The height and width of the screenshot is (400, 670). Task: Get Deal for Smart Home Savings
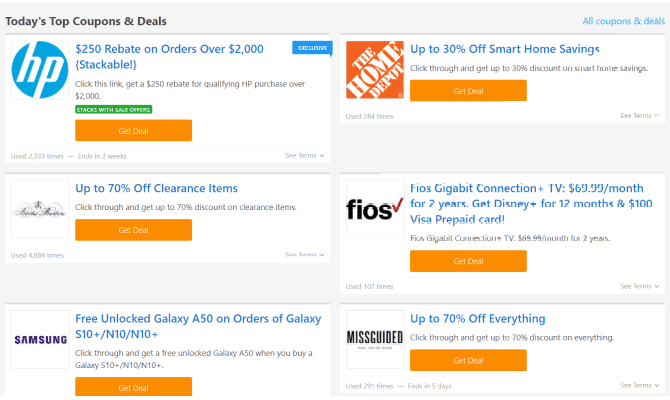[468, 91]
